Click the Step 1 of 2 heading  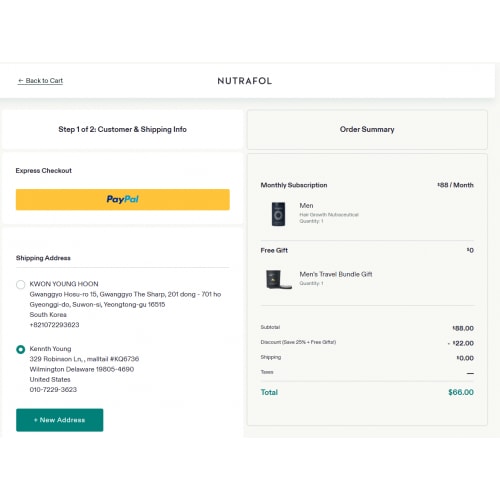[122, 129]
